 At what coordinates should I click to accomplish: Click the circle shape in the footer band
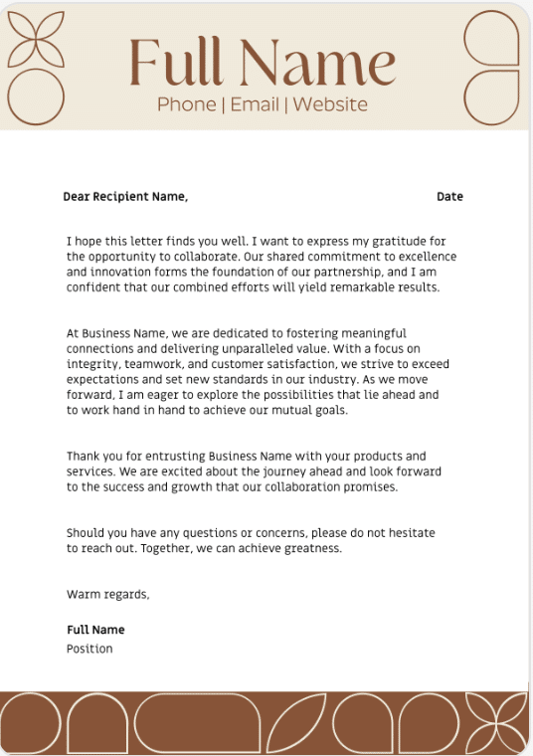pos(30,724)
